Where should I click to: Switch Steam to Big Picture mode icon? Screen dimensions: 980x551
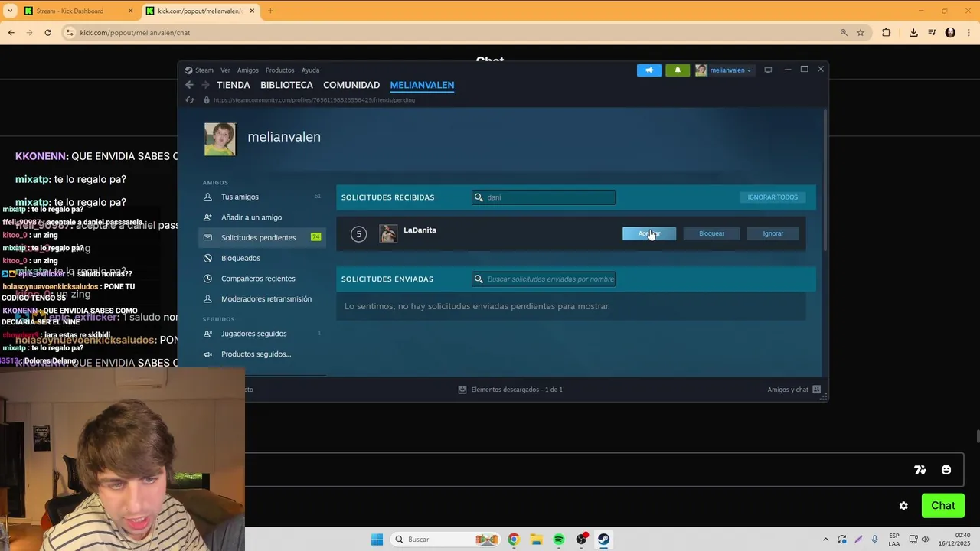tap(768, 70)
